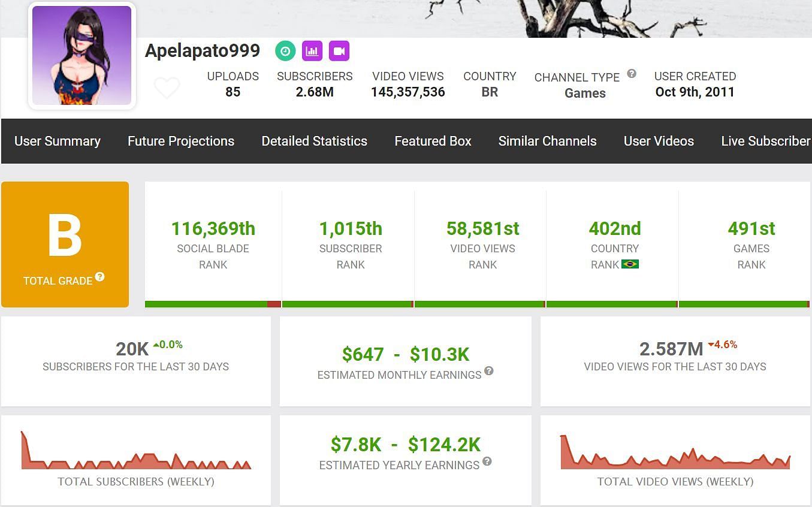Click the BR country value

coord(490,92)
